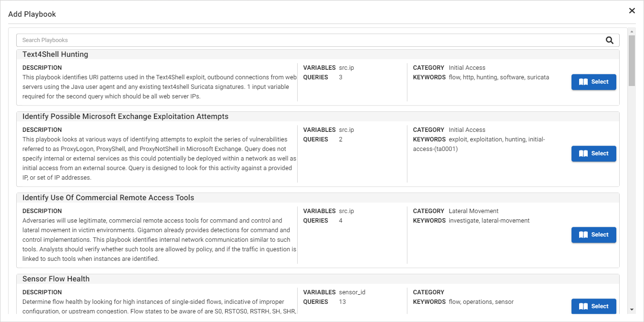Select the Sensor Flow Health playbook
The height and width of the screenshot is (322, 644).
click(594, 306)
